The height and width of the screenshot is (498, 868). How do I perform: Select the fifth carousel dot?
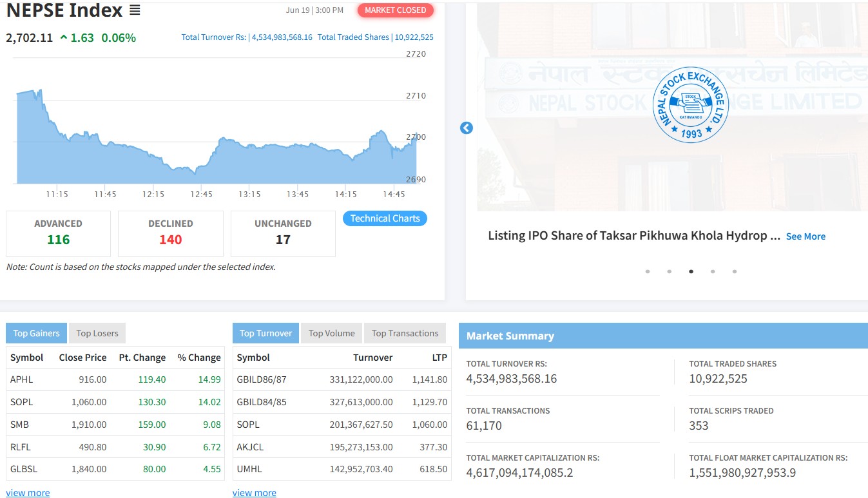click(x=735, y=271)
